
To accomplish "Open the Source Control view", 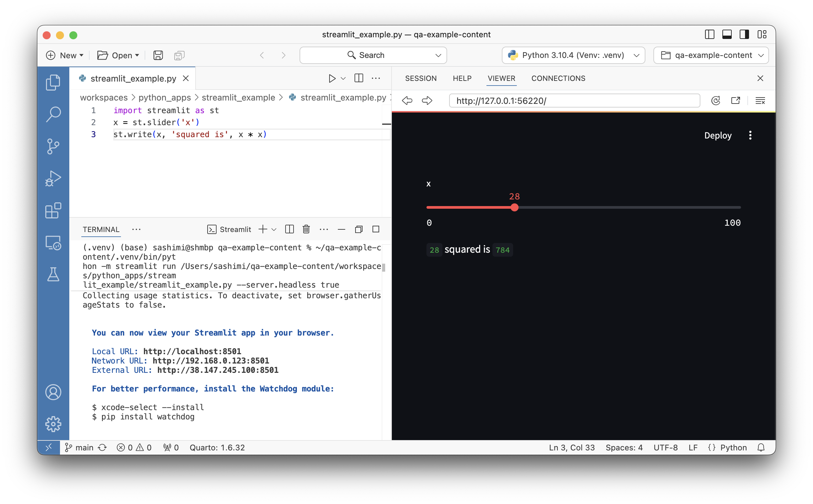I will [x=53, y=146].
